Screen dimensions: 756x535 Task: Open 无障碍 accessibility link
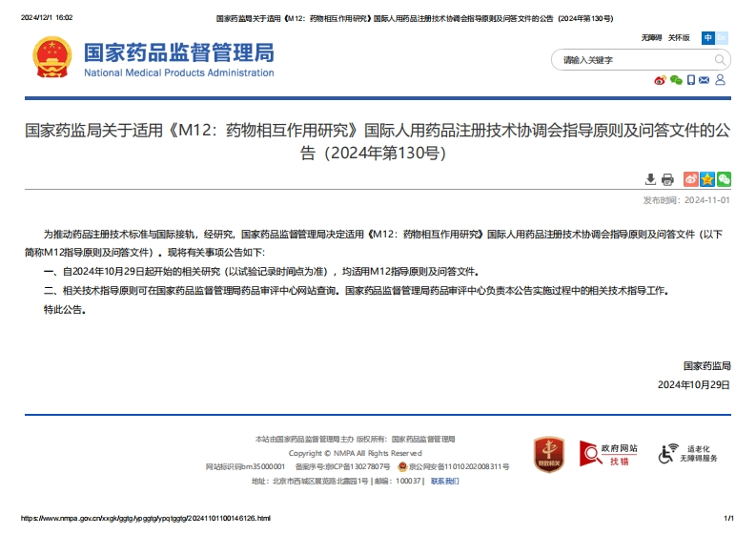[x=651, y=38]
